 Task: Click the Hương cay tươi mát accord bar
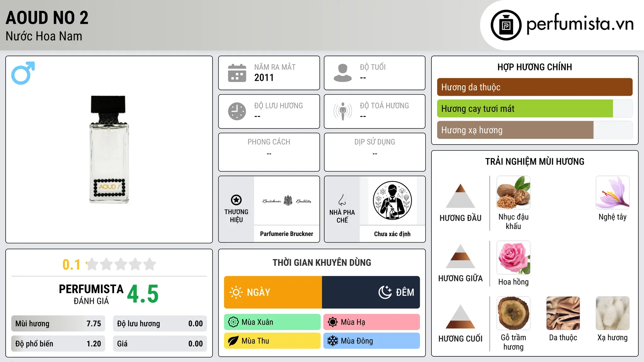coord(535,109)
